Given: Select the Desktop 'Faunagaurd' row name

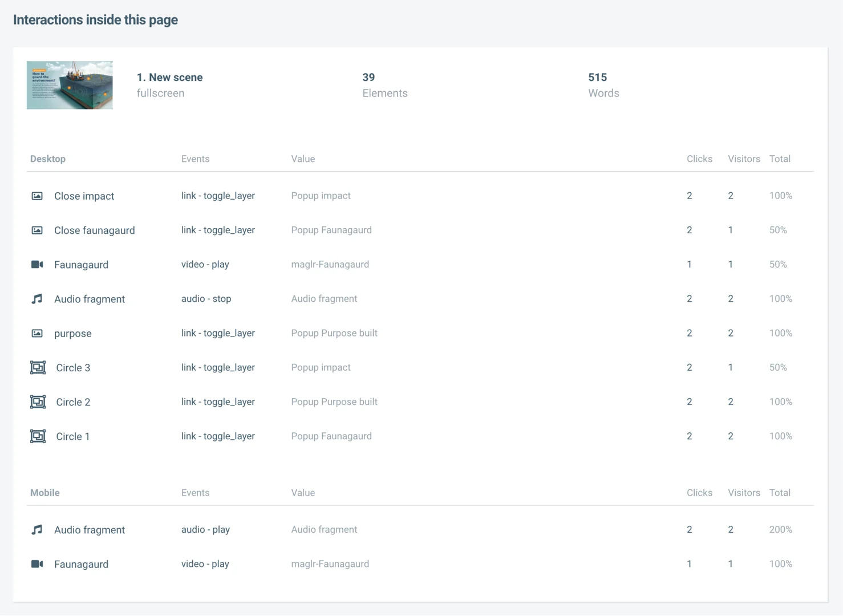Looking at the screenshot, I should tap(81, 265).
